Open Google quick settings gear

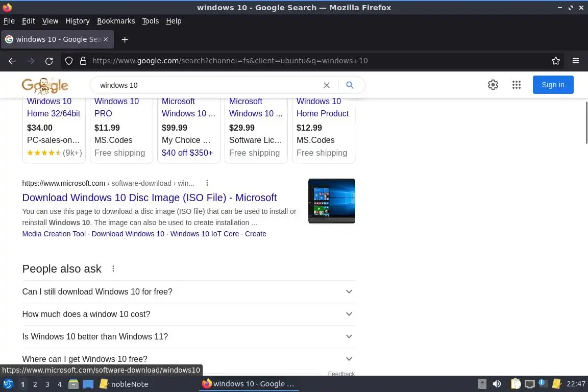click(493, 85)
